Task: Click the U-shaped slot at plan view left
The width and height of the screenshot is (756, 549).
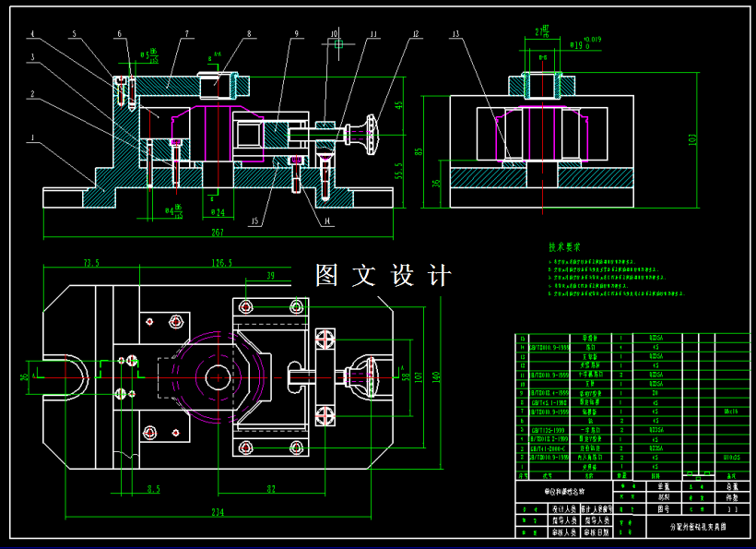Action: point(65,376)
